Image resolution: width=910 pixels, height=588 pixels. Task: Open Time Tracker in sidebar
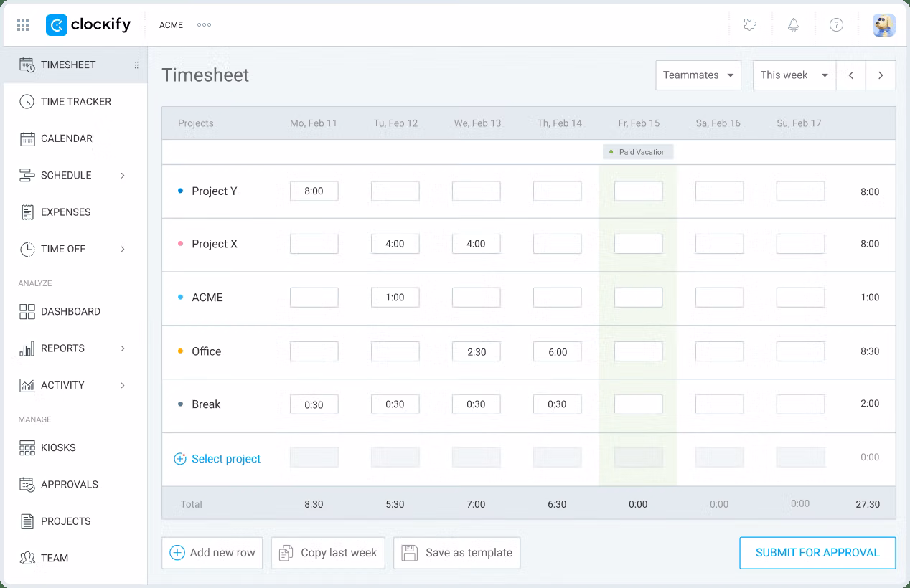pos(75,102)
